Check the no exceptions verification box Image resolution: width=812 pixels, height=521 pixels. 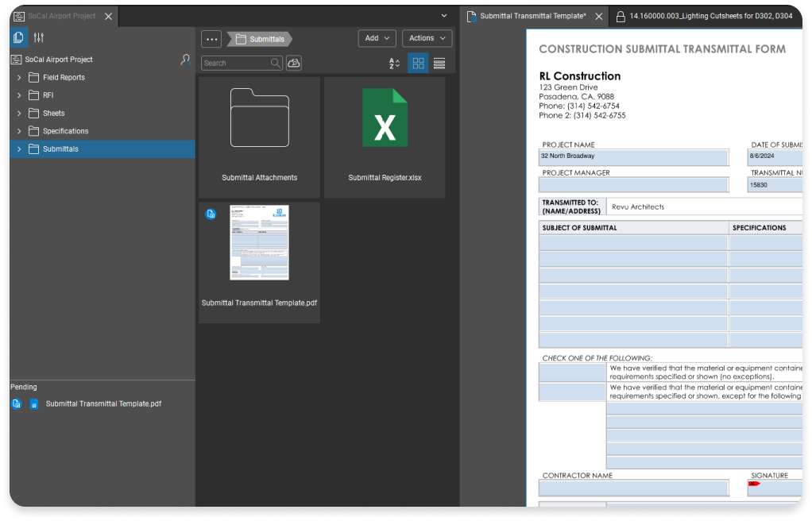pos(572,372)
